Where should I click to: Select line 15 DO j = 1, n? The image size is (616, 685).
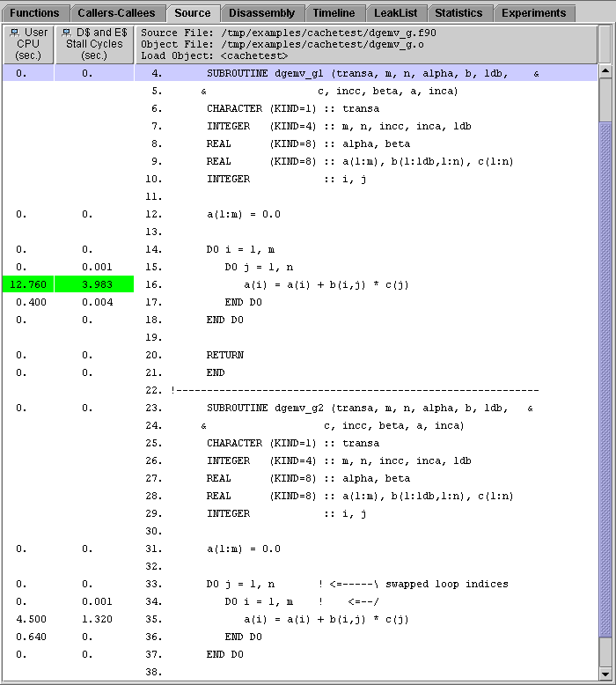pyautogui.click(x=259, y=267)
